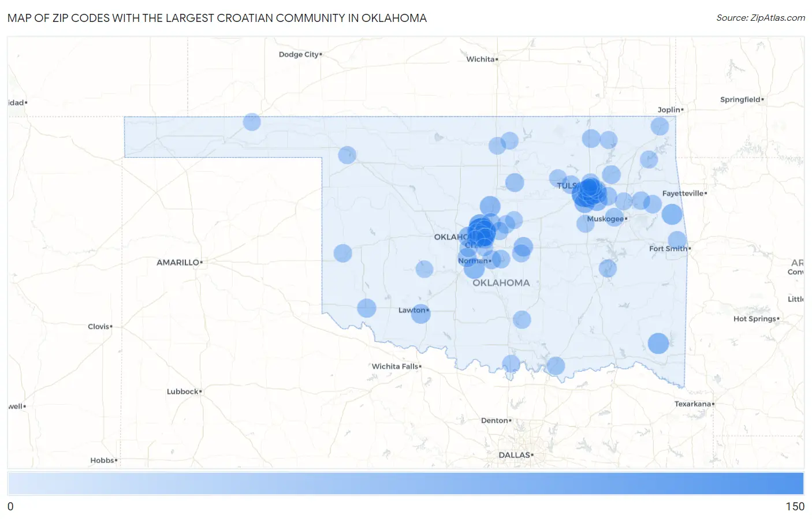Click the DALLAS city label

[x=514, y=455]
